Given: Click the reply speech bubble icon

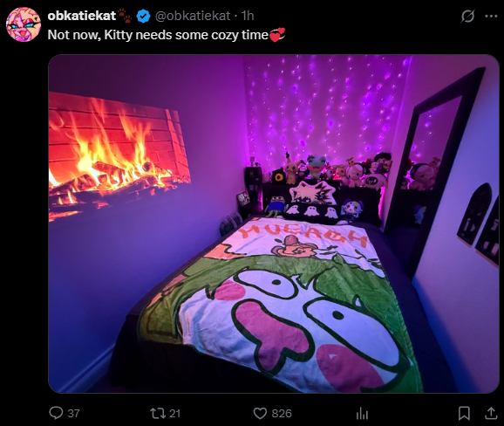Looking at the screenshot, I should [56, 413].
